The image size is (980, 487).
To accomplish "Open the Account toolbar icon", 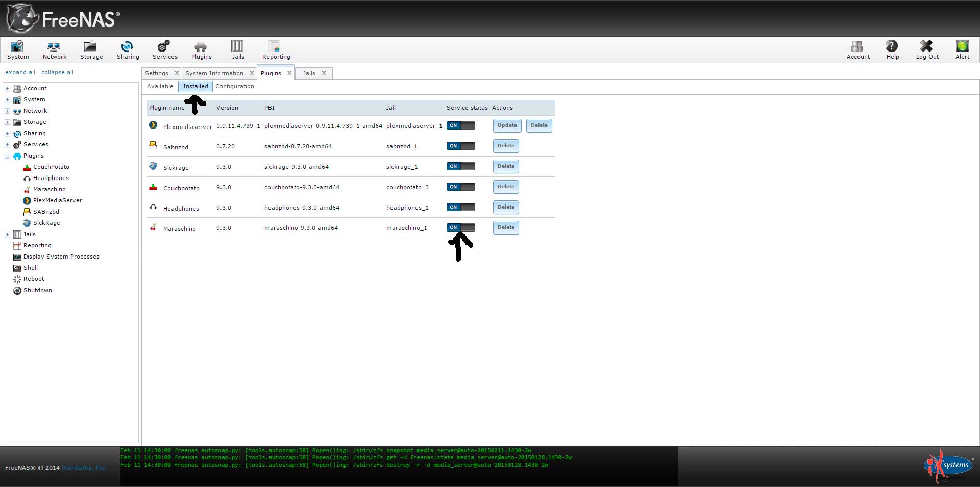I will tap(858, 50).
